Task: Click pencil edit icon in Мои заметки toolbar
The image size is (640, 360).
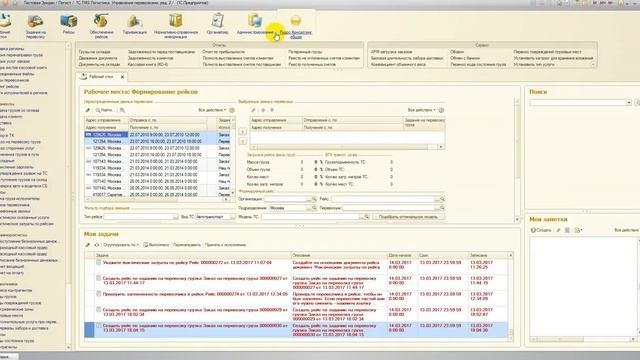Action: pyautogui.click(x=558, y=230)
